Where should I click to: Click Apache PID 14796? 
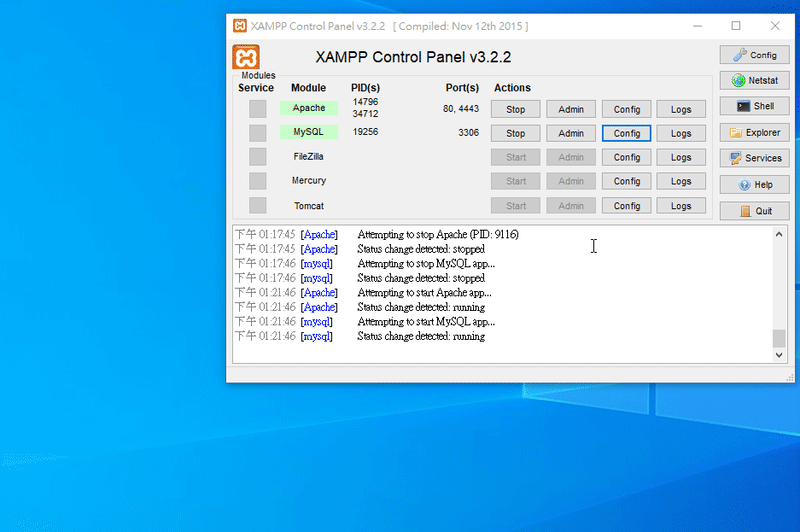tap(365, 102)
